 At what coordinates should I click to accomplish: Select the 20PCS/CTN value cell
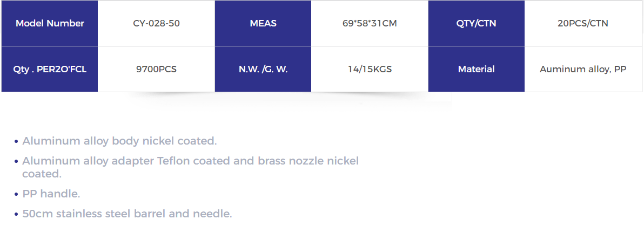coord(583,23)
